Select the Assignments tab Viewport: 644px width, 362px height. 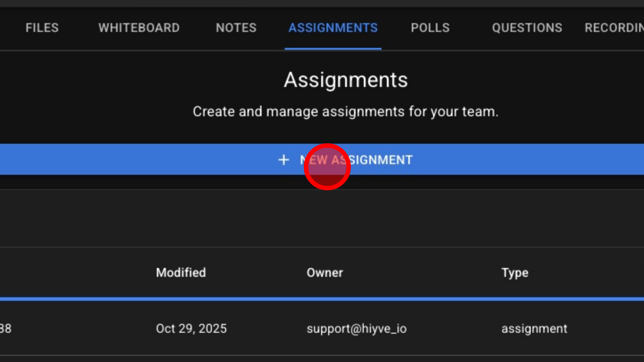coord(333,28)
